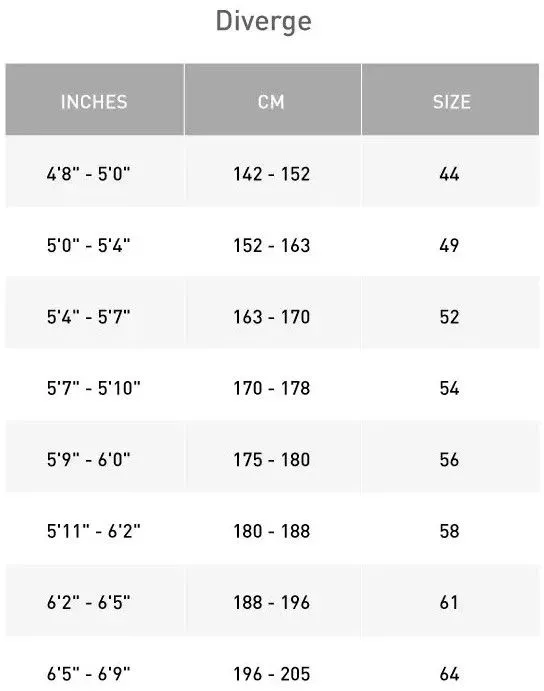
Task: Click the 5'7" - 5'10" height cell
Action: coord(94,388)
